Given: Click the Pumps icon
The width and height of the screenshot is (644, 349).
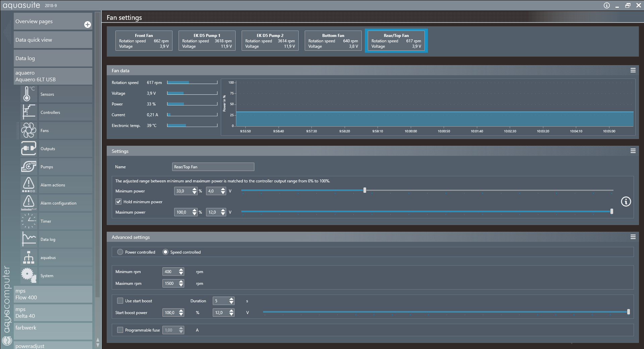Looking at the screenshot, I should 28,167.
